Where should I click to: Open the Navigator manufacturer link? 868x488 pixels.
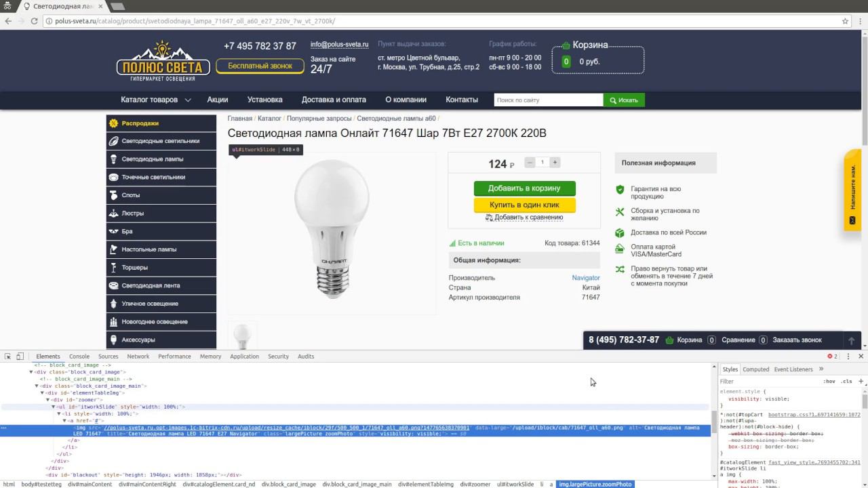[x=586, y=278]
